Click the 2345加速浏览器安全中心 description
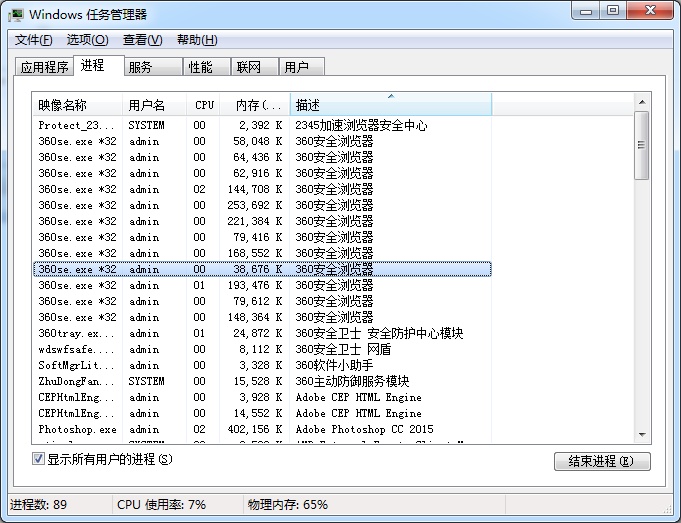Viewport: 681px width, 523px height. click(x=361, y=126)
